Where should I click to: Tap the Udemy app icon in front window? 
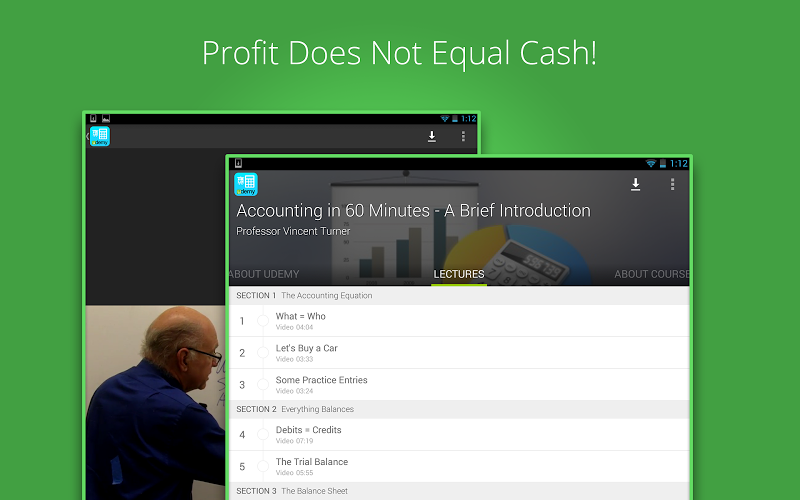click(x=246, y=185)
